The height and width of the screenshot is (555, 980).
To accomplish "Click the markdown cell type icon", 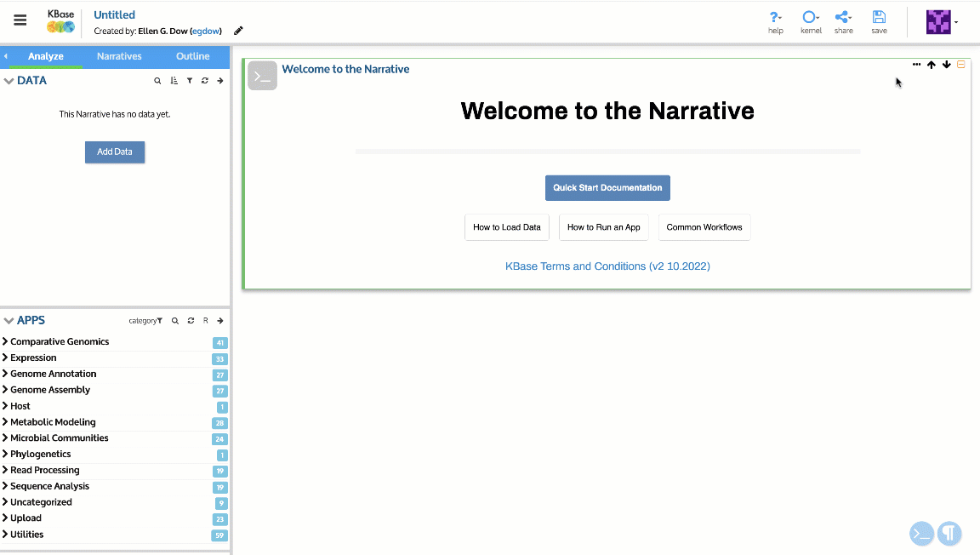I will [263, 76].
